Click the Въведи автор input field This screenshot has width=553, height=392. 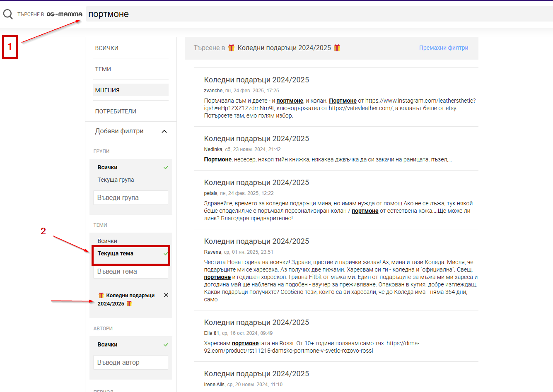pos(130,363)
